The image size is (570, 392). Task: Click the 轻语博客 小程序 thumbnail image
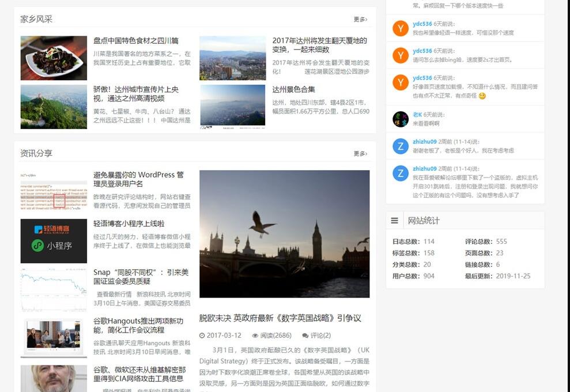(x=54, y=241)
